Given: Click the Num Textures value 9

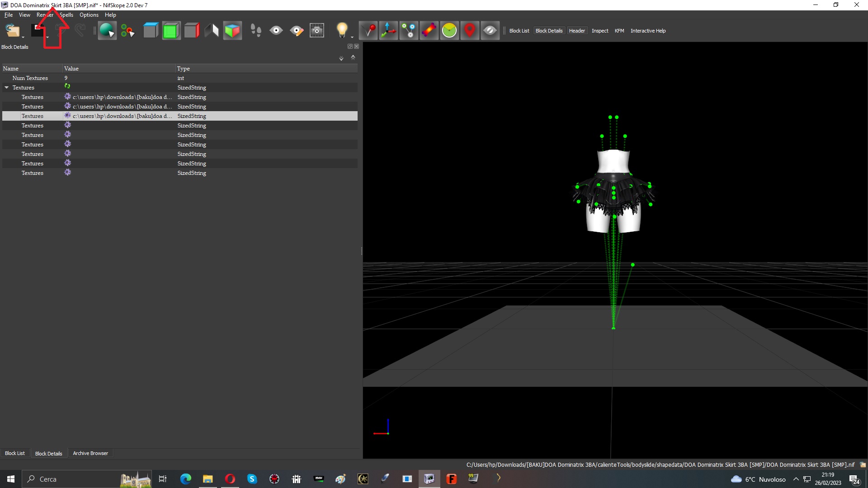Looking at the screenshot, I should tap(66, 78).
